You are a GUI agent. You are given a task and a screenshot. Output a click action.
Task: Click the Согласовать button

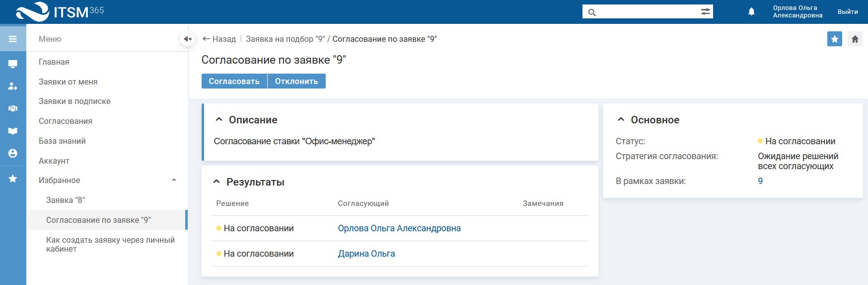point(234,81)
